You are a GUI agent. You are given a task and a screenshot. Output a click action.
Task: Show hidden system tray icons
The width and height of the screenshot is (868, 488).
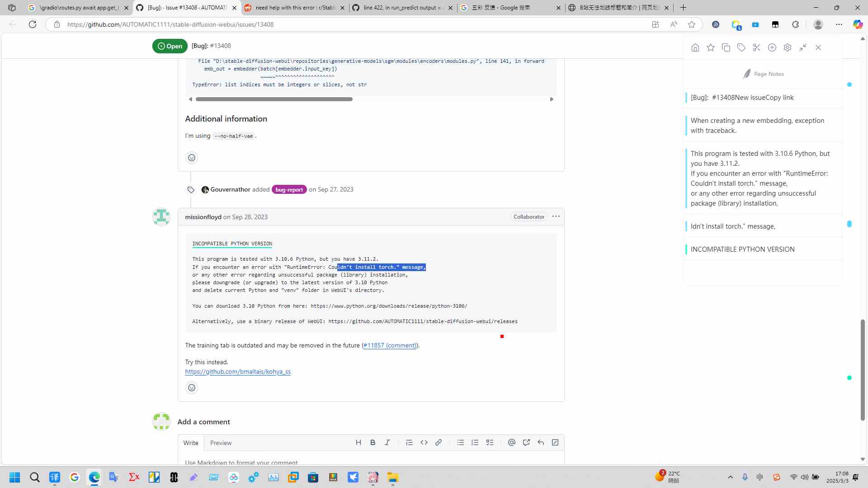pos(730,477)
